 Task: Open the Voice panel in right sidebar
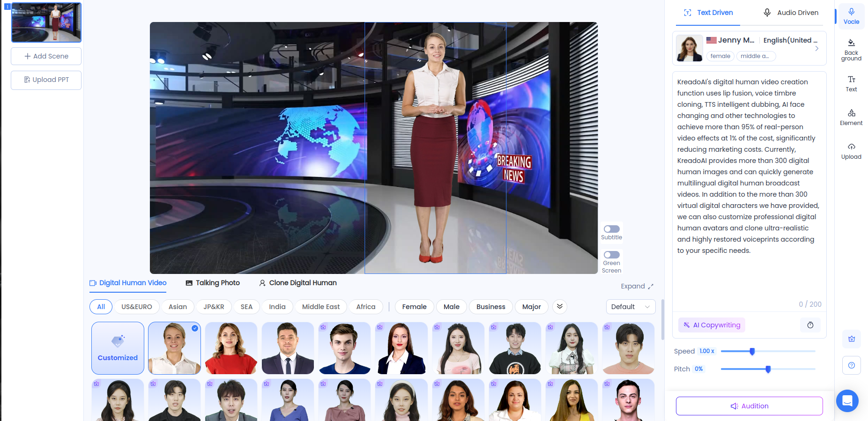(x=851, y=16)
